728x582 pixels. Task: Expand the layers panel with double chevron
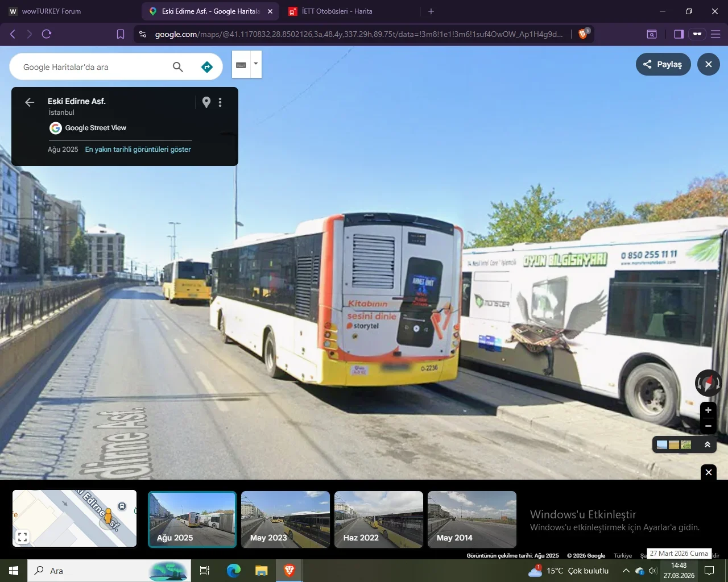pos(707,444)
